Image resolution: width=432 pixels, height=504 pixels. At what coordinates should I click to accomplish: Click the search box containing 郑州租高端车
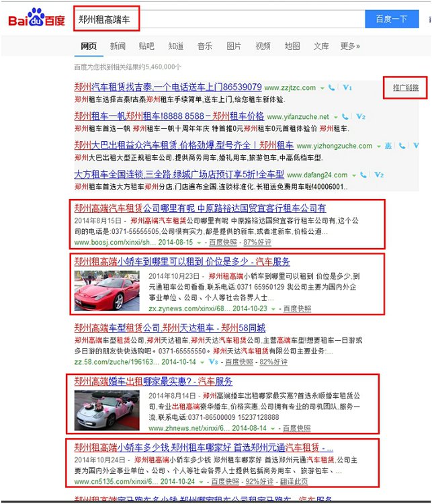pos(219,19)
